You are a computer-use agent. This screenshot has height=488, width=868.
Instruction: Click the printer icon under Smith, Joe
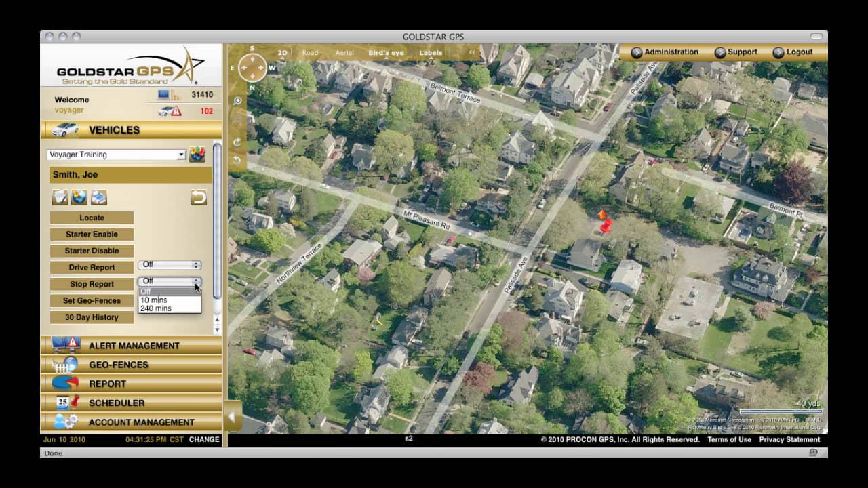tap(99, 197)
